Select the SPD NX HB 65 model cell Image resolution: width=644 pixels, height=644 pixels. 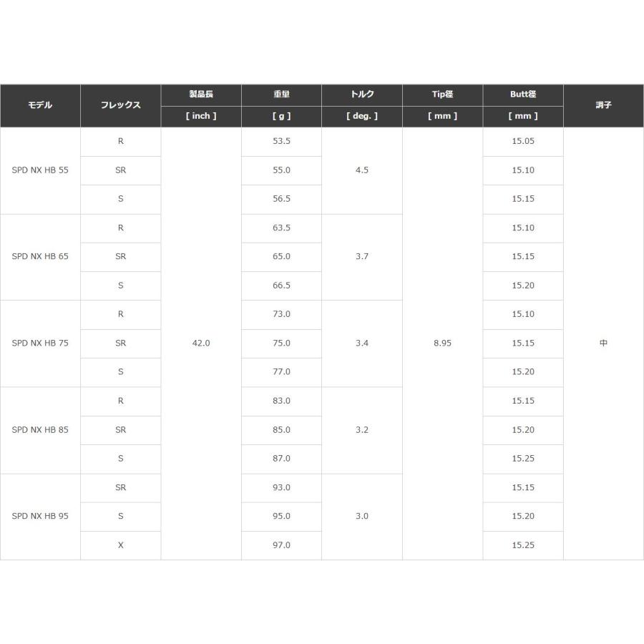[x=40, y=257]
